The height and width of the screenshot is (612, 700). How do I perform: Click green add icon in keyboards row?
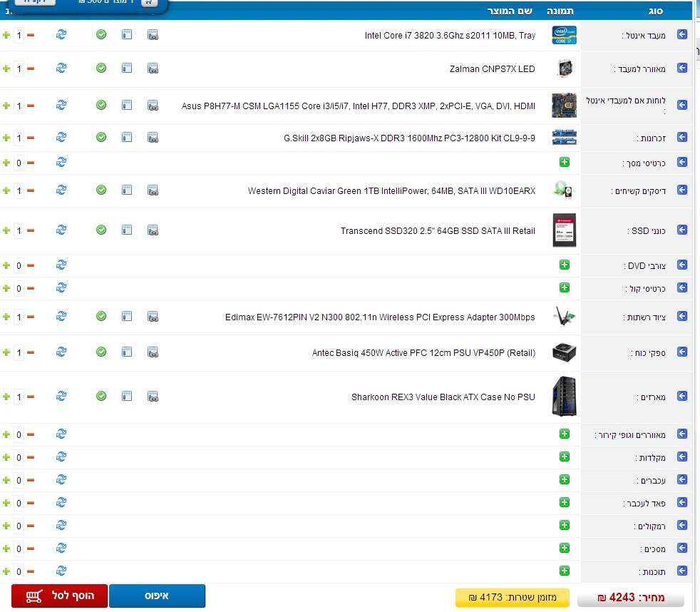click(565, 457)
